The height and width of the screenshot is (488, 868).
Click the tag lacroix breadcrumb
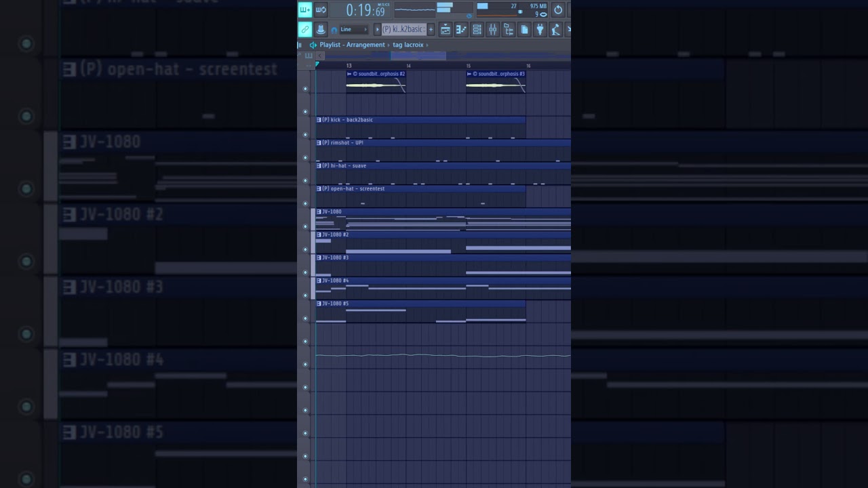[x=408, y=45]
